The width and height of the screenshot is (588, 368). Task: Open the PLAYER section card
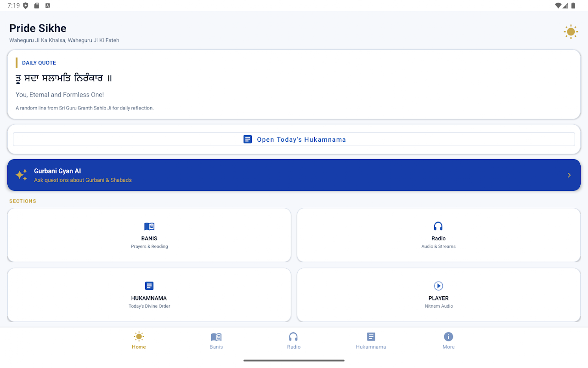tap(439, 295)
